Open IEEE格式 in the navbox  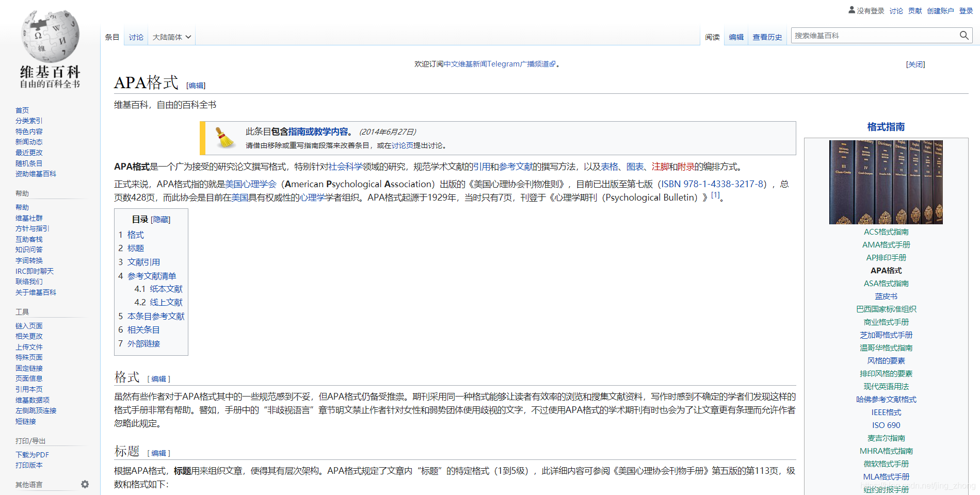point(886,412)
